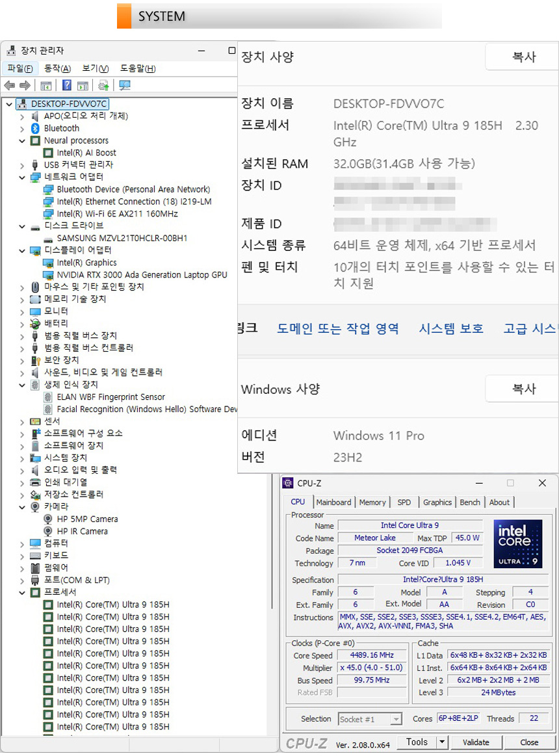Expand the Bluetooth category

click(x=21, y=129)
